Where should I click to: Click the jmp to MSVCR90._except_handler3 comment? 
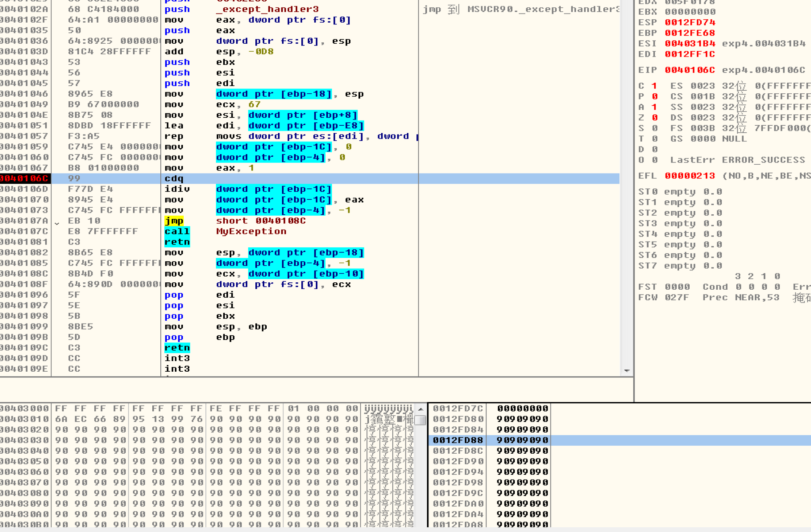tap(521, 9)
